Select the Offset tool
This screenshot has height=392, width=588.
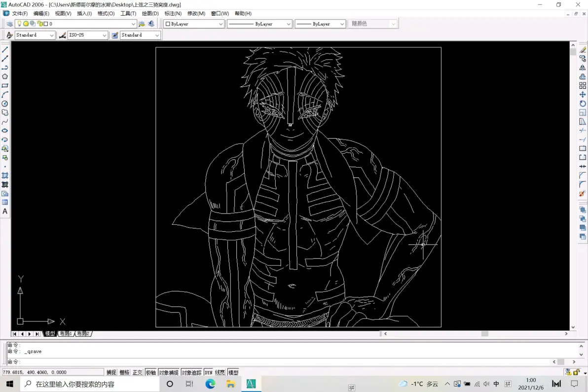pyautogui.click(x=583, y=76)
